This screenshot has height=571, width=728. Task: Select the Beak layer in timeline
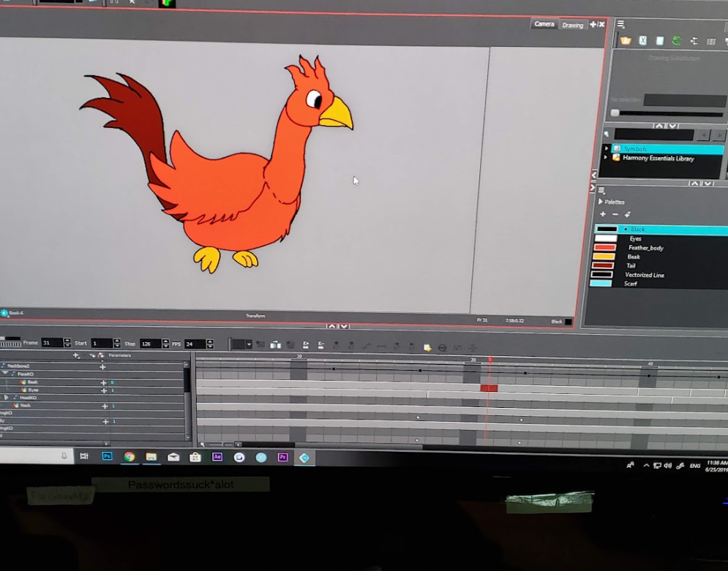[32, 382]
